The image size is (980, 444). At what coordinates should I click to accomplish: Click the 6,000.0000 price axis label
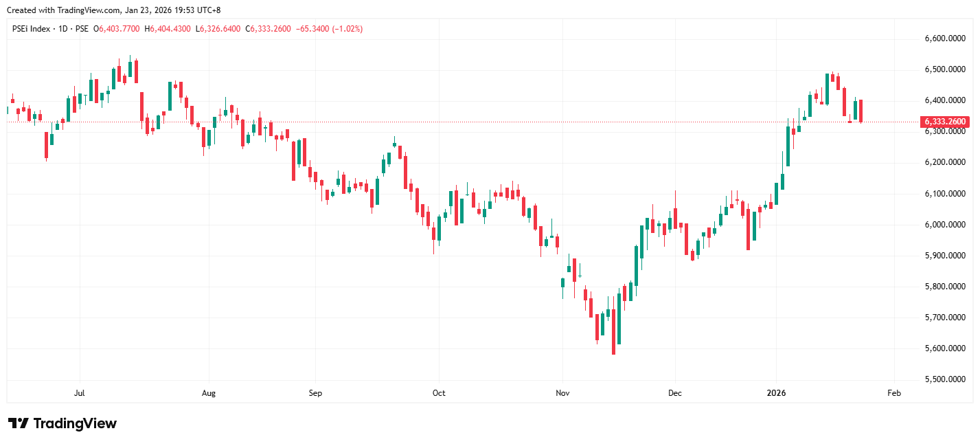click(x=945, y=225)
